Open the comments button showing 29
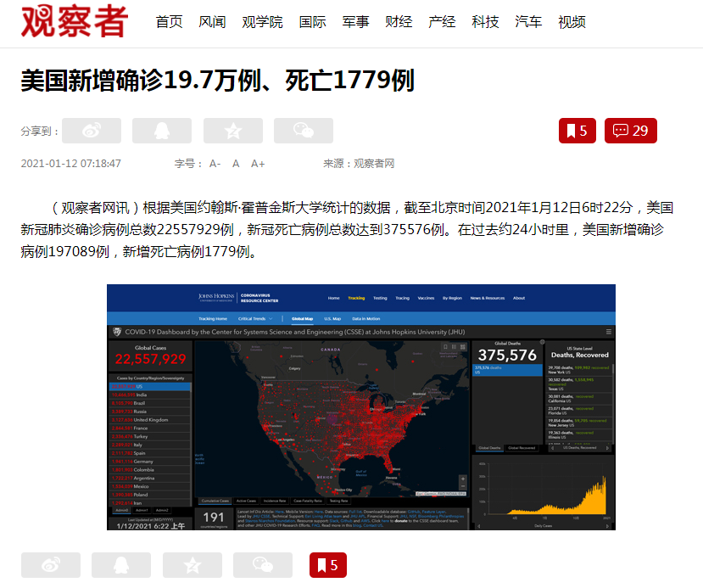 [631, 131]
